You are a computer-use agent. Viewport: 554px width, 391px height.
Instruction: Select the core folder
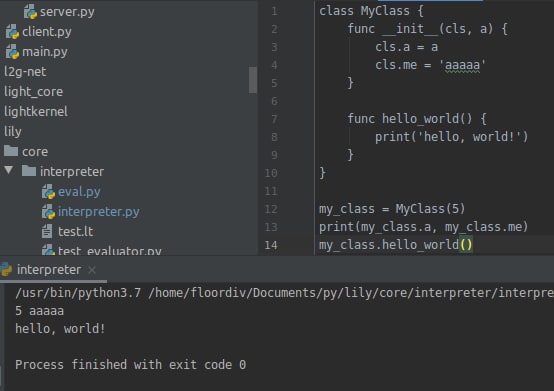click(x=35, y=152)
